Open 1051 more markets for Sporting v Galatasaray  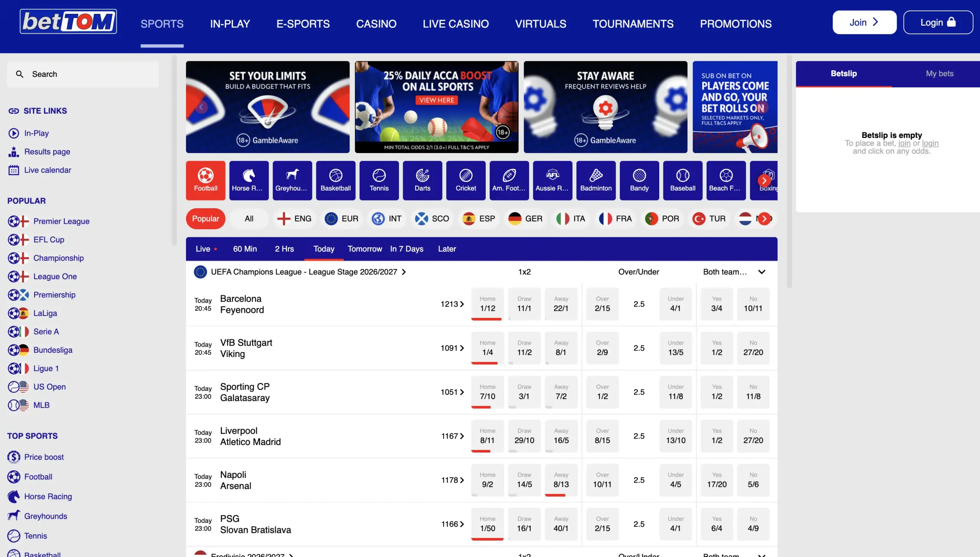[452, 392]
